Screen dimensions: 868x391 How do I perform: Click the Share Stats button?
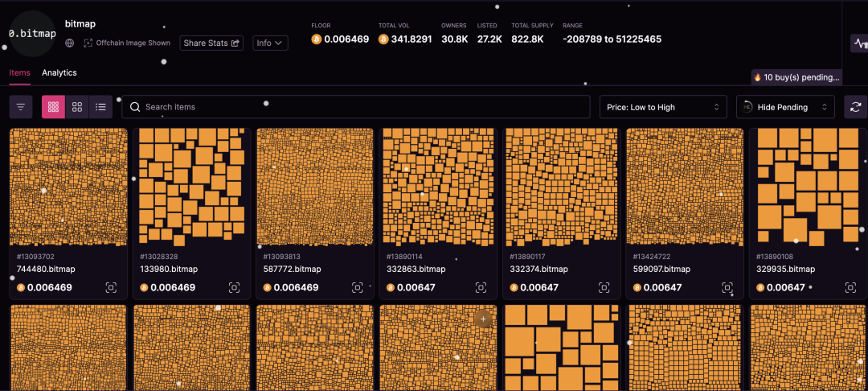(x=211, y=43)
